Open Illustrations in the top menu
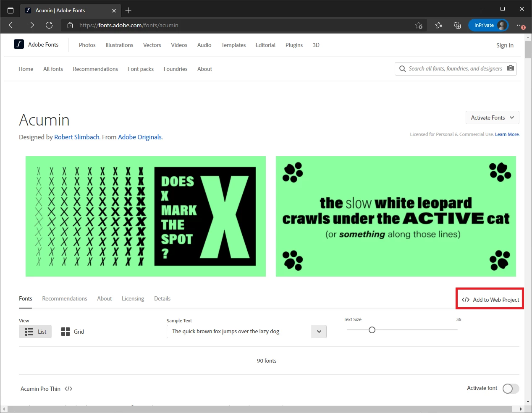532x413 pixels. point(119,45)
